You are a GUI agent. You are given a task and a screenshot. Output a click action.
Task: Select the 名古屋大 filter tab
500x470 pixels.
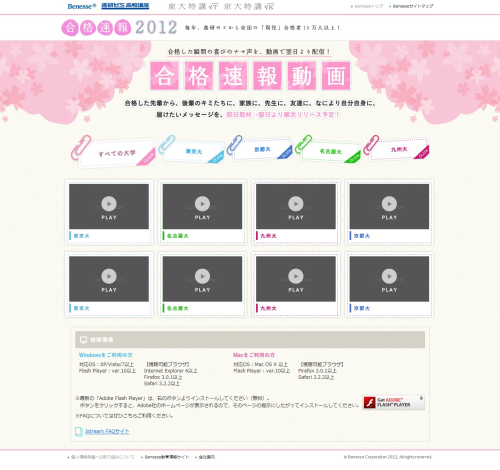point(331,152)
